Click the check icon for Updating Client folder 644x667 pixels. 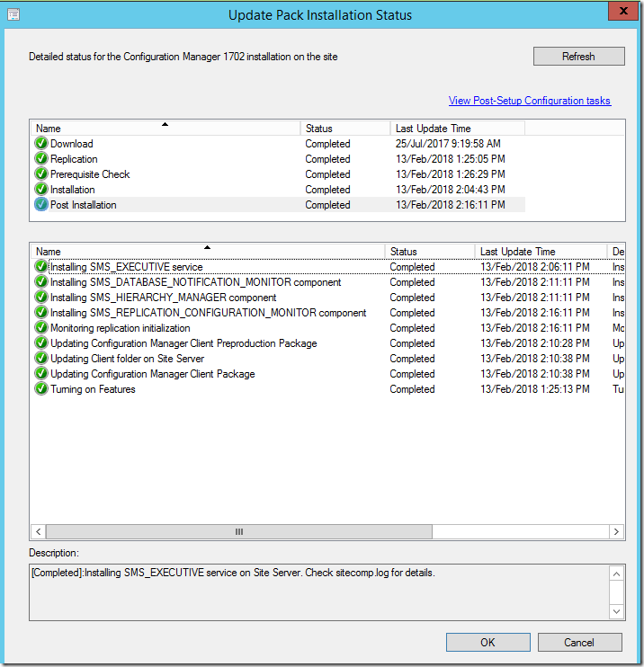(x=40, y=359)
